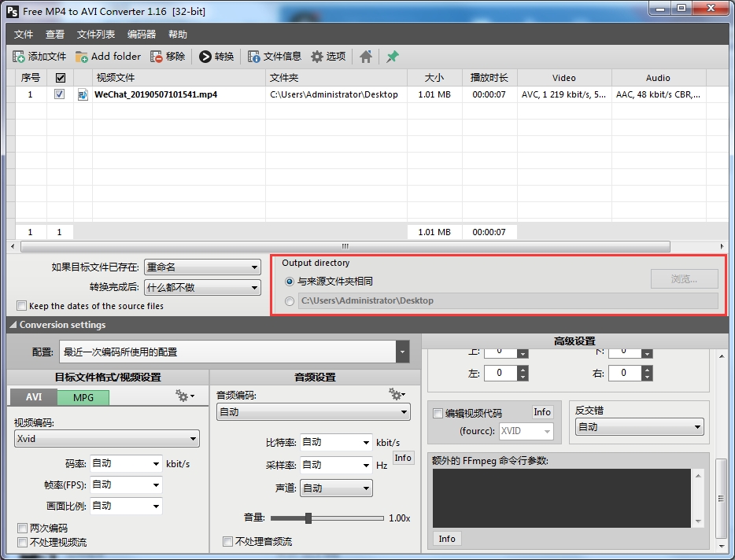Enable the 两次编码 checkbox
735x560 pixels.
[x=22, y=529]
